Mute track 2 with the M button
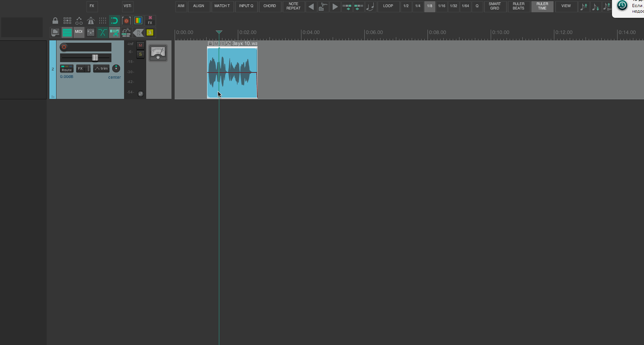The width and height of the screenshot is (644, 345). [140, 45]
